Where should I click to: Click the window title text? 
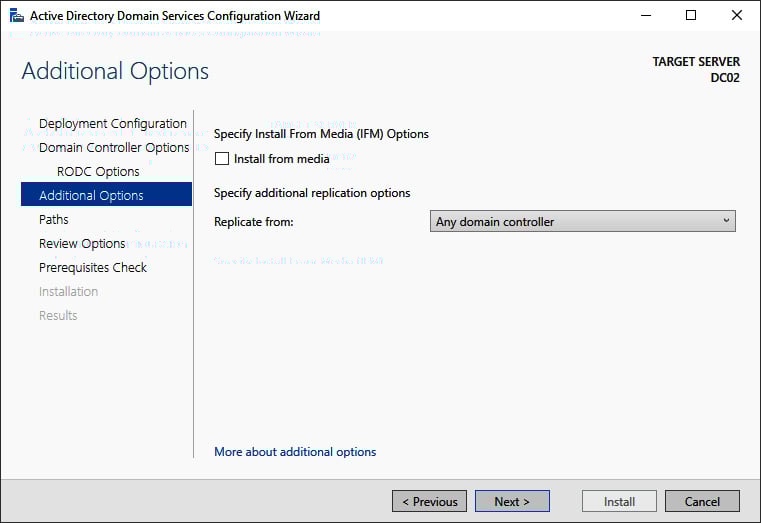coord(175,16)
